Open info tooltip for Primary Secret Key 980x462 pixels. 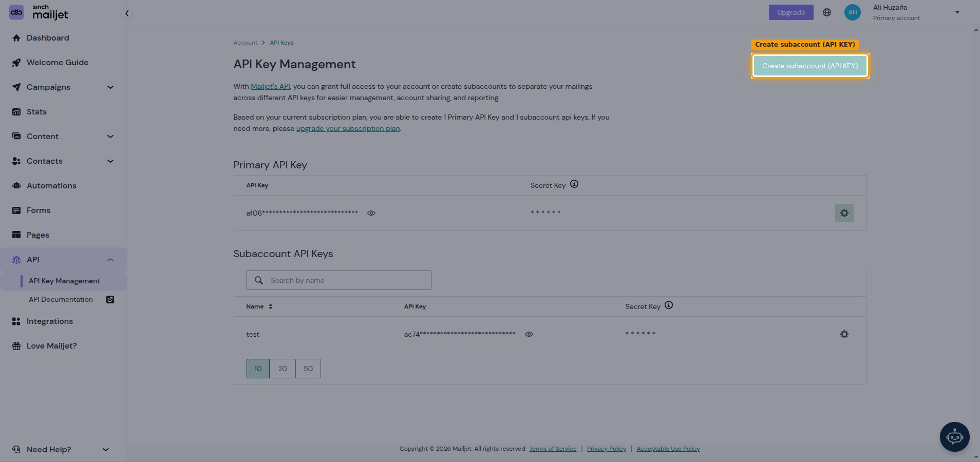(574, 184)
